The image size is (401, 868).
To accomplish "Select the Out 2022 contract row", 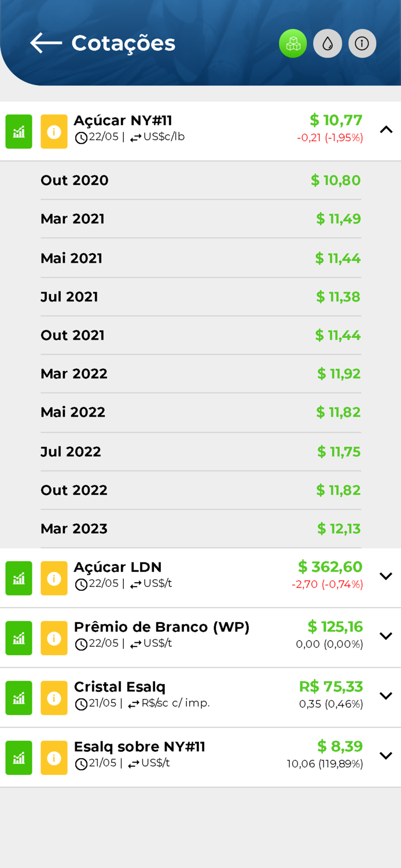I will [201, 490].
